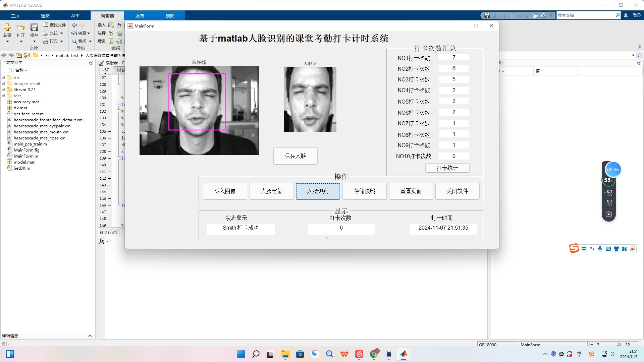This screenshot has width=644, height=362.
Task: Open File Explorer from the taskbar
Action: (x=285, y=354)
